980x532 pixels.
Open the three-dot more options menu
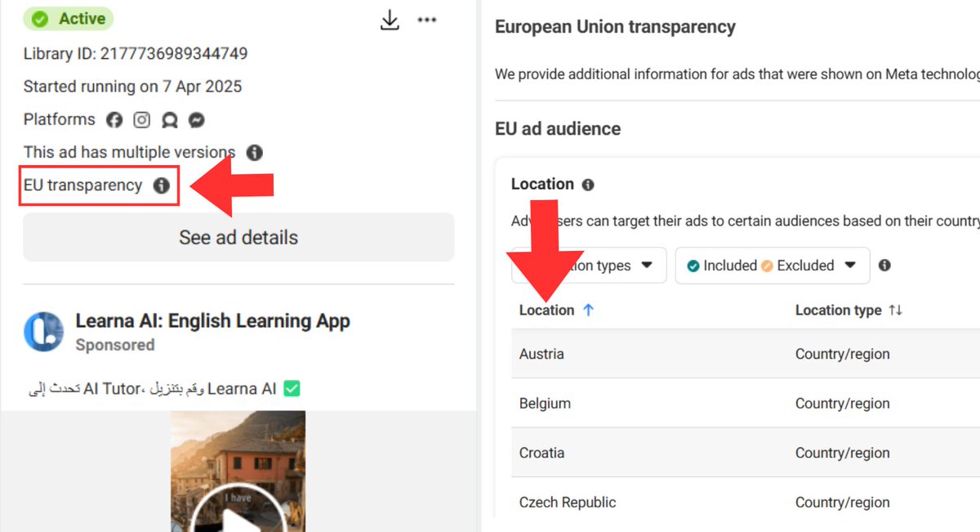(x=427, y=20)
